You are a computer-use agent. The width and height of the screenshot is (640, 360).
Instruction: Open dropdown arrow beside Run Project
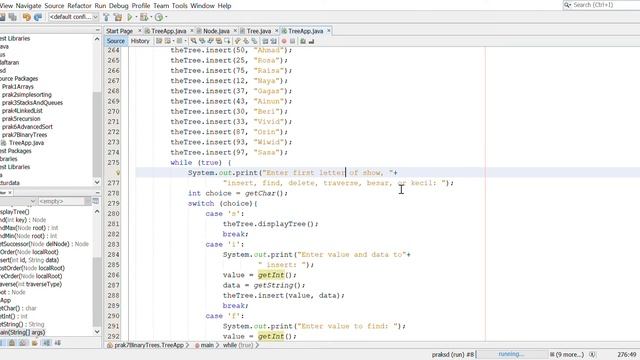point(136,17)
